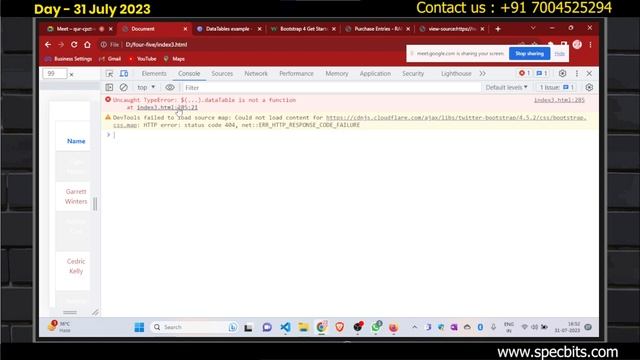Open Console settings gear icon
The width and height of the screenshot is (640, 360).
pyautogui.click(x=589, y=87)
